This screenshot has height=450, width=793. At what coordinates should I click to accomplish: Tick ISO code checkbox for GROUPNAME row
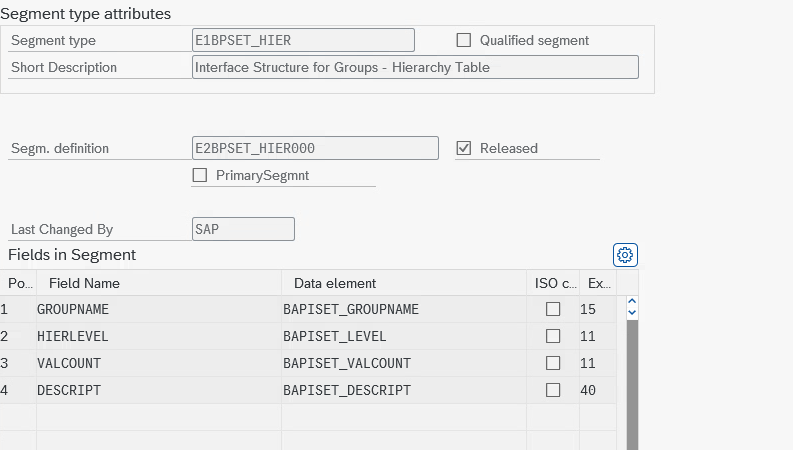(x=553, y=309)
